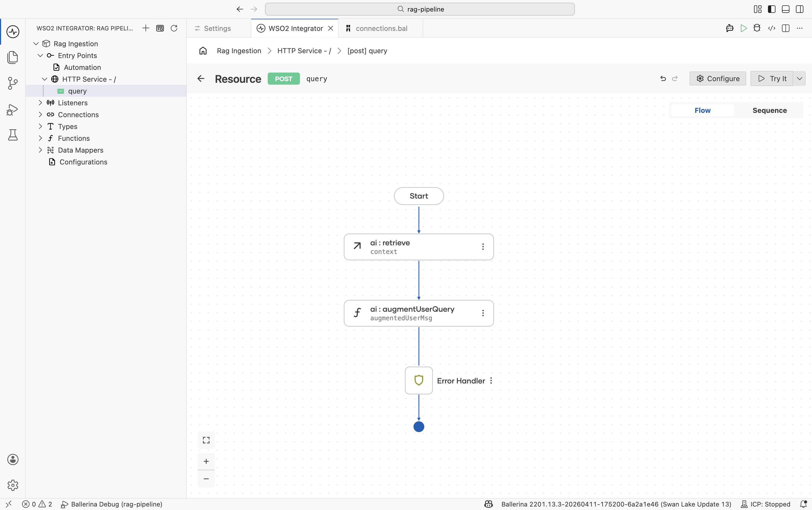The width and height of the screenshot is (812, 510).
Task: Zoom out of flow diagram
Action: coord(206,479)
